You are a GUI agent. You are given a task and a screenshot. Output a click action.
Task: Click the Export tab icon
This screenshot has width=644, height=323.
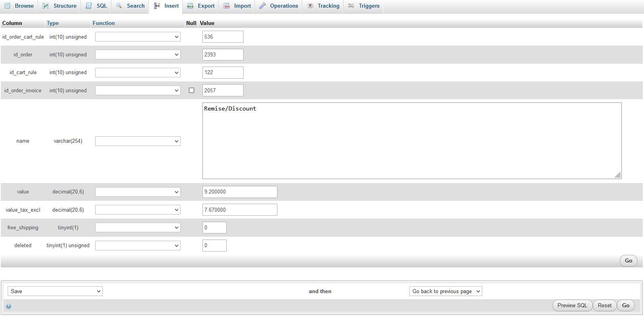coord(190,6)
